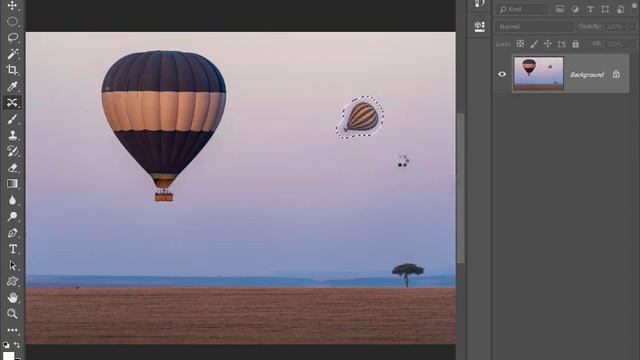Select the Content-Aware Move tool
This screenshot has height=360, width=640.
[x=12, y=102]
